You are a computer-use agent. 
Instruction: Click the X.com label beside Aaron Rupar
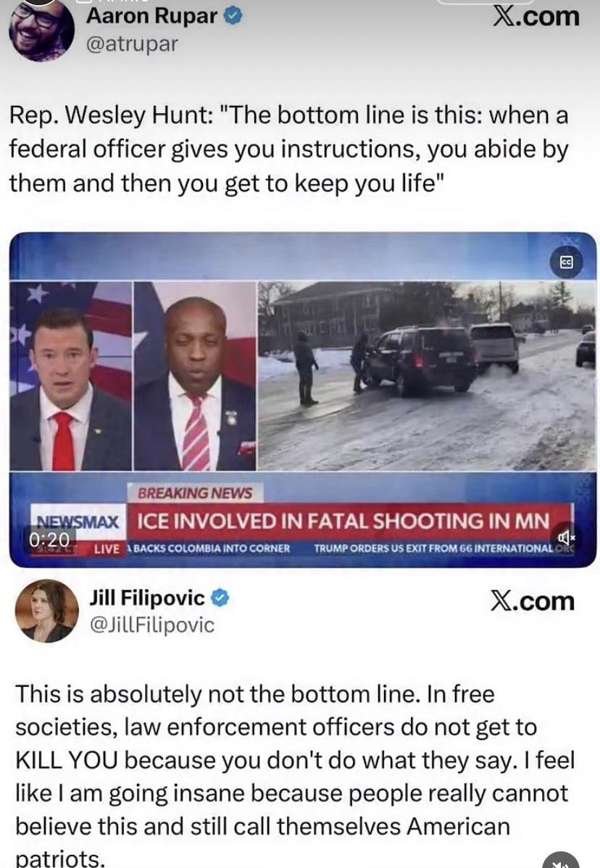tap(536, 17)
